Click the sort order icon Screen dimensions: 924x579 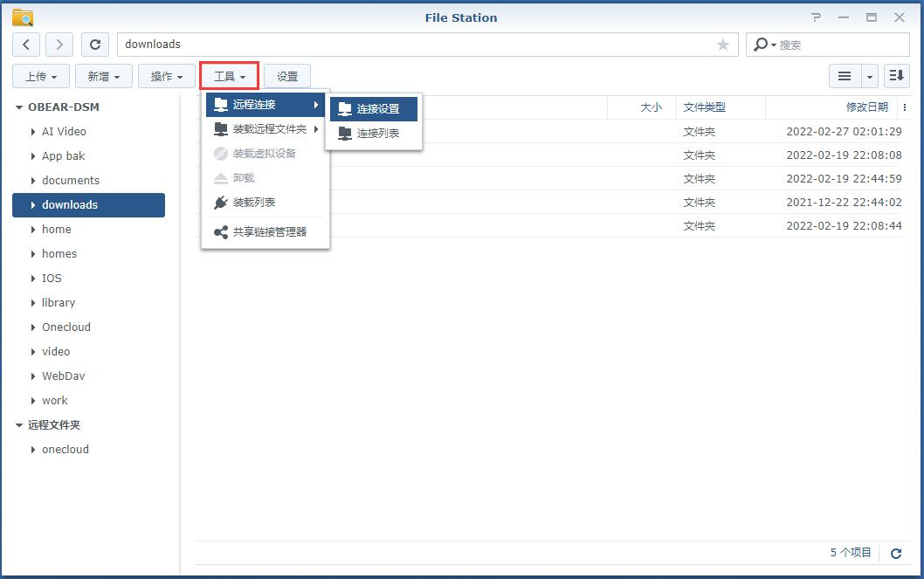(x=896, y=76)
